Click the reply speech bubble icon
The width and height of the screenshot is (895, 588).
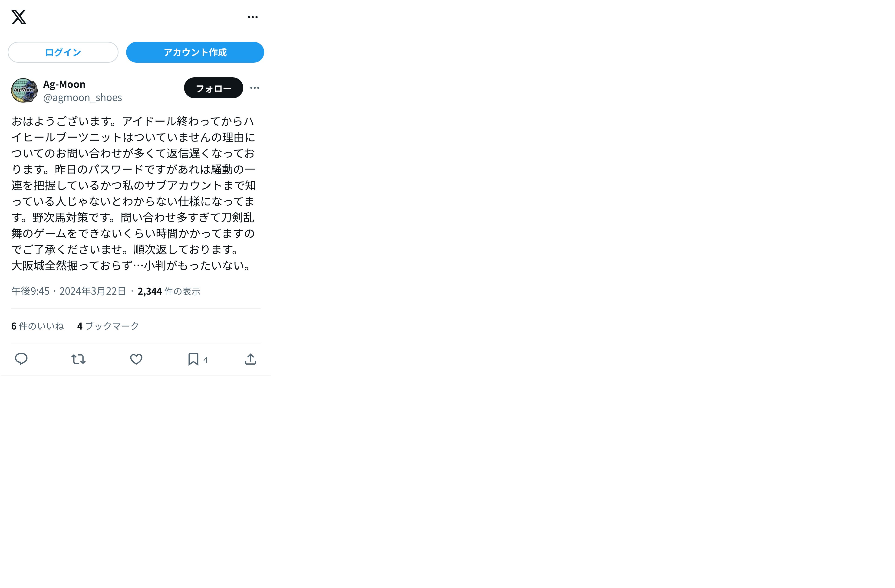click(21, 359)
